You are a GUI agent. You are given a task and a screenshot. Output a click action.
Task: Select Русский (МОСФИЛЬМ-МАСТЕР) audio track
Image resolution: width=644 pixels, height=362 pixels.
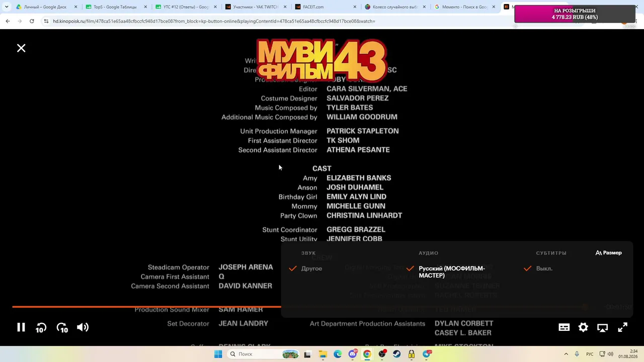pyautogui.click(x=446, y=272)
